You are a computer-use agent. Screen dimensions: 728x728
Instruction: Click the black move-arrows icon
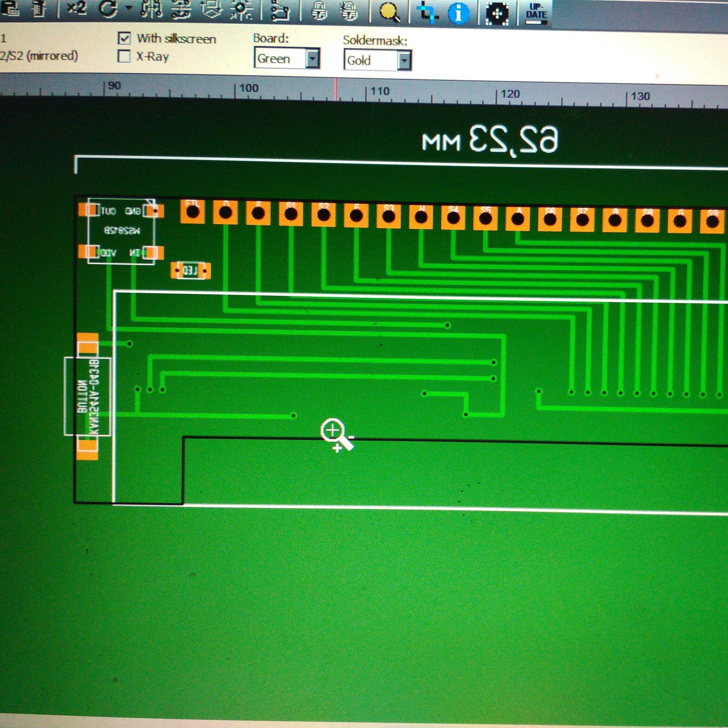click(496, 14)
